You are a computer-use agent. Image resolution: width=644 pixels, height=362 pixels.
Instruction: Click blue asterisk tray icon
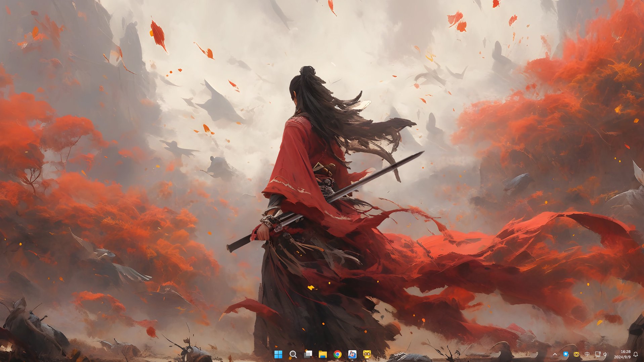click(x=566, y=354)
